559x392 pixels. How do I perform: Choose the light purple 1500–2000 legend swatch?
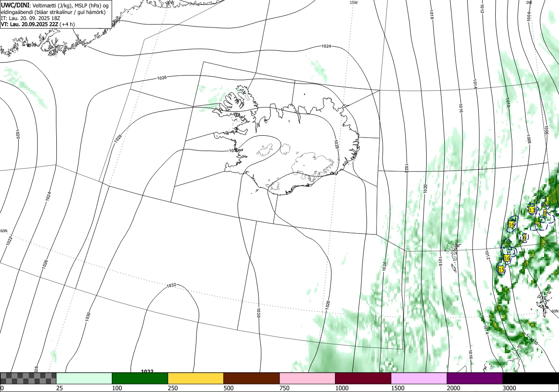[x=419, y=378]
